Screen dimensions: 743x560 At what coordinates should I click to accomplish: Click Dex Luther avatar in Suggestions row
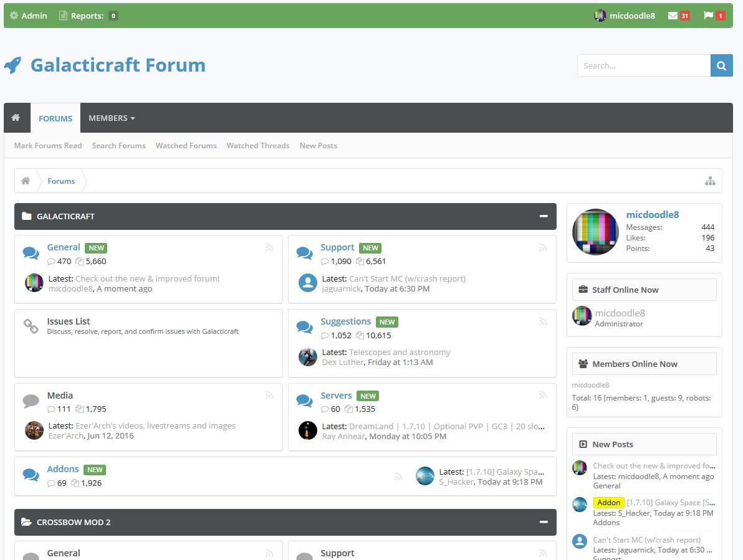307,356
